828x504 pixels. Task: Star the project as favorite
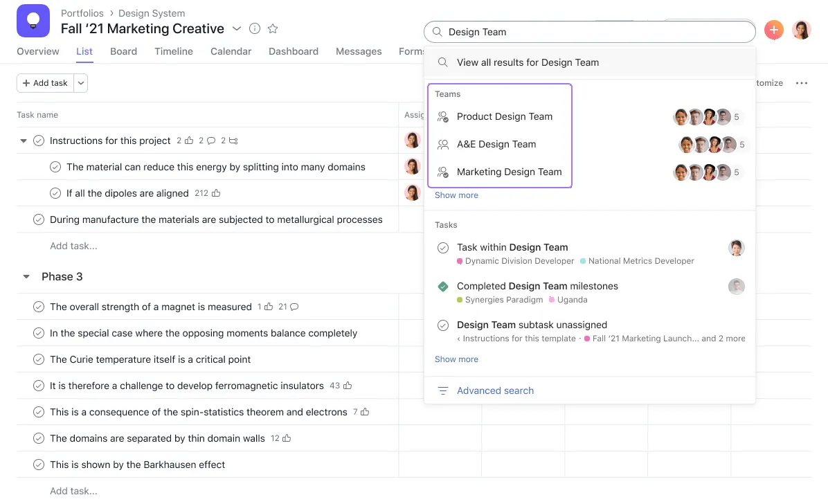(273, 28)
